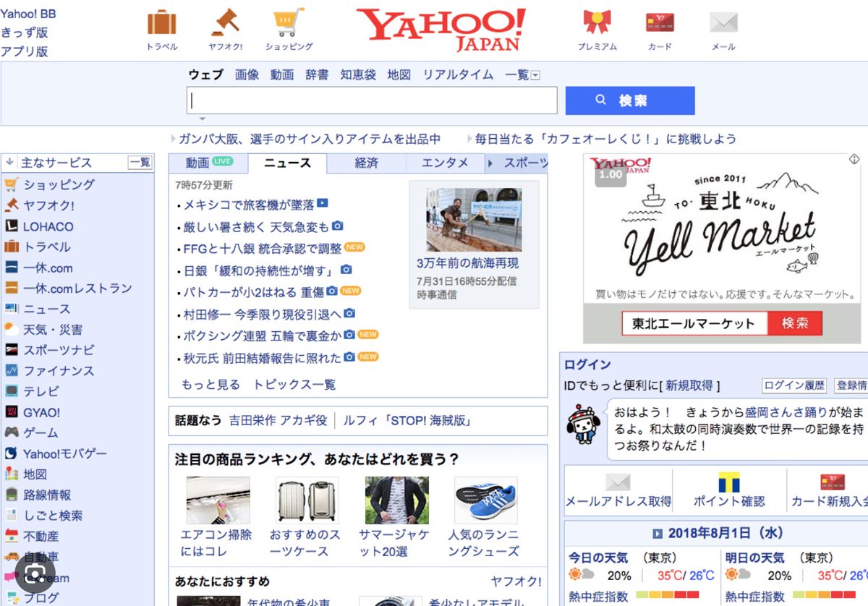Open the ヤフオク! gavel icon in header
The width and height of the screenshot is (868, 606).
pyautogui.click(x=225, y=22)
